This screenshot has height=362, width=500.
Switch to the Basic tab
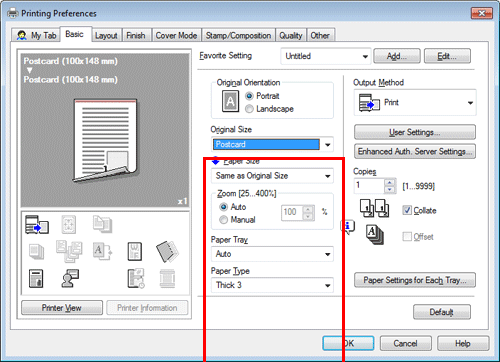pos(75,34)
